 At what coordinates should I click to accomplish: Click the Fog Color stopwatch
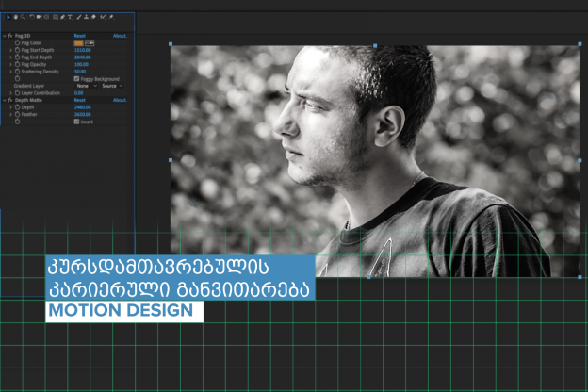pos(17,42)
